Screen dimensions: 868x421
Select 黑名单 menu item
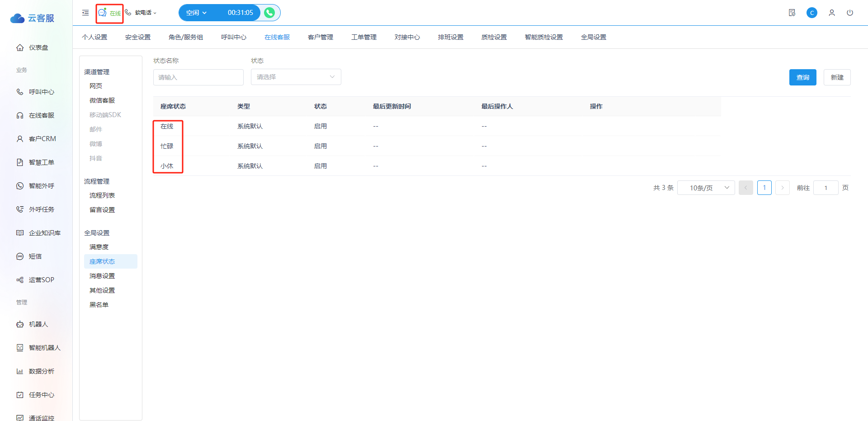[99, 305]
